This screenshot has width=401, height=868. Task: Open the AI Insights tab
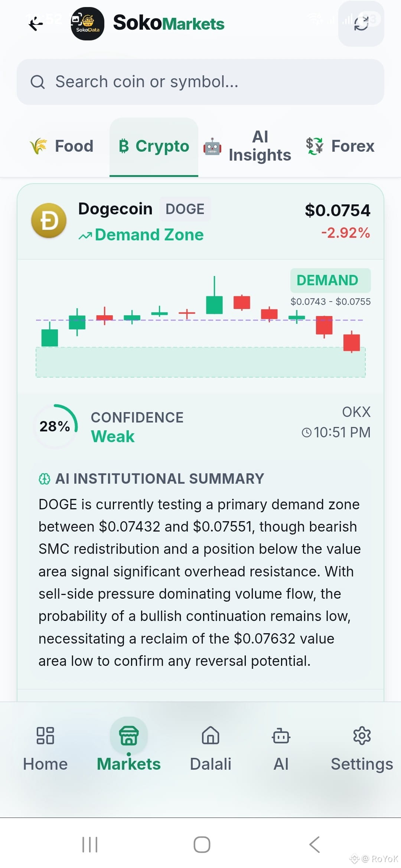pos(247,146)
